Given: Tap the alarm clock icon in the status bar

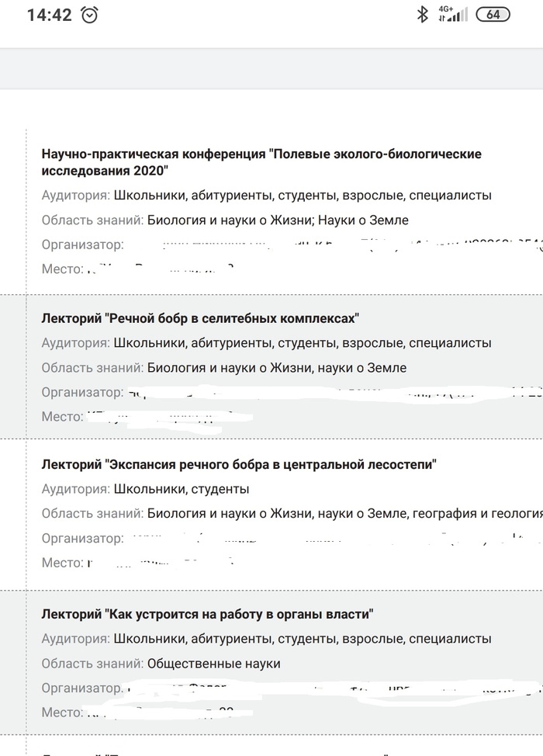Looking at the screenshot, I should [89, 15].
